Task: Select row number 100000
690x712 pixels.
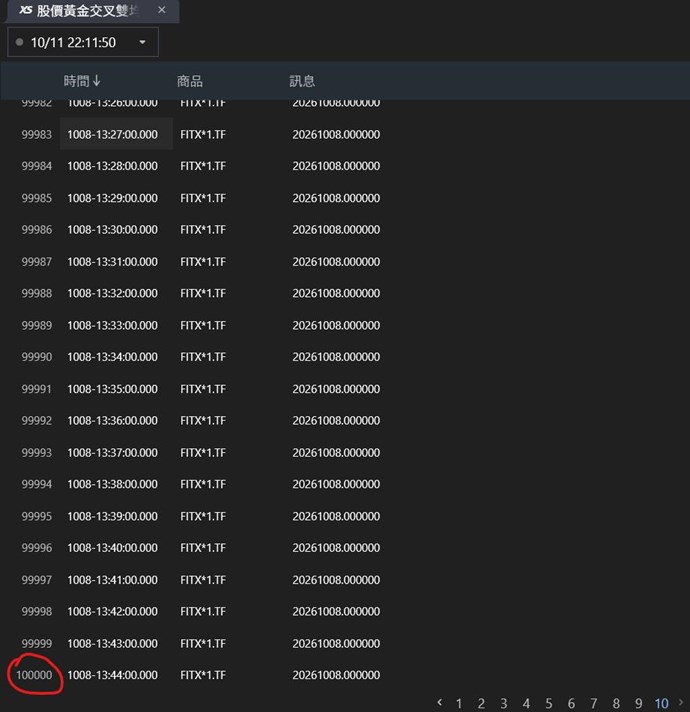Action: tap(34, 675)
